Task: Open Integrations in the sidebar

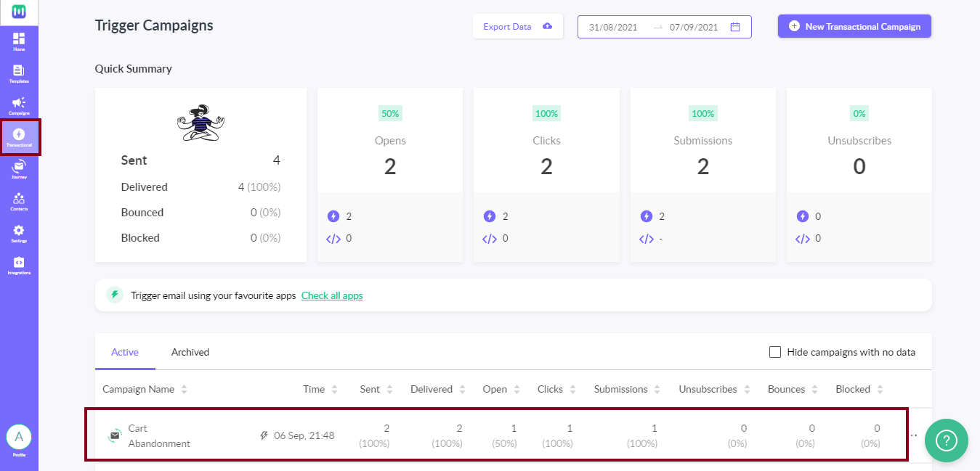Action: point(19,266)
